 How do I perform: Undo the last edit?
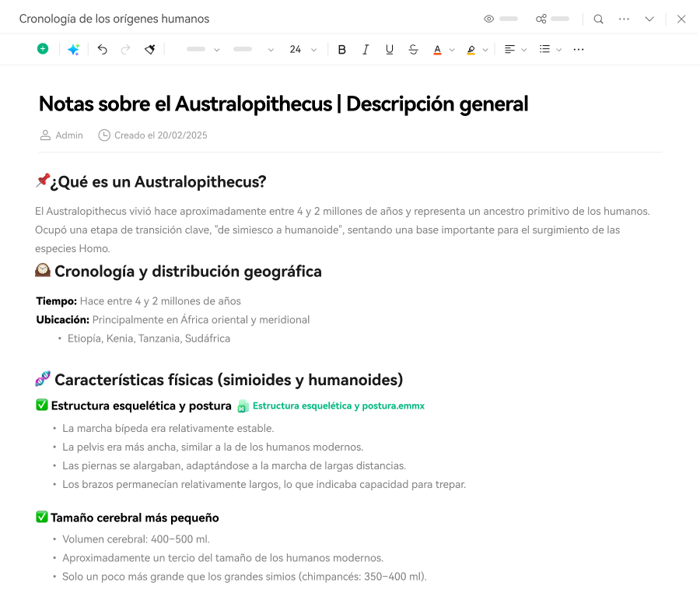(x=102, y=49)
